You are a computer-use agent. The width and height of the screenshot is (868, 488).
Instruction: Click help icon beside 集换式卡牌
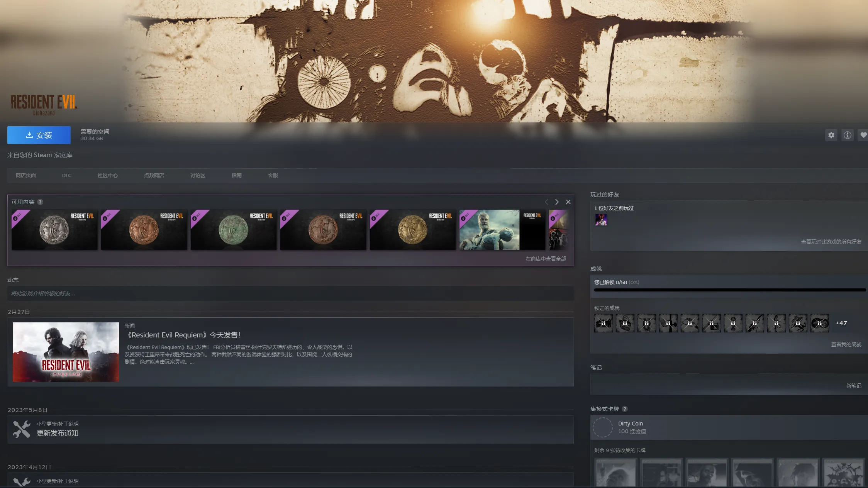click(x=625, y=409)
